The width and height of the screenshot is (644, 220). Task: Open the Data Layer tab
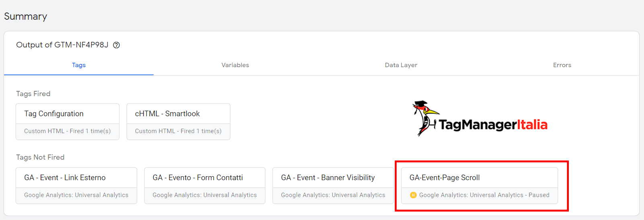401,65
